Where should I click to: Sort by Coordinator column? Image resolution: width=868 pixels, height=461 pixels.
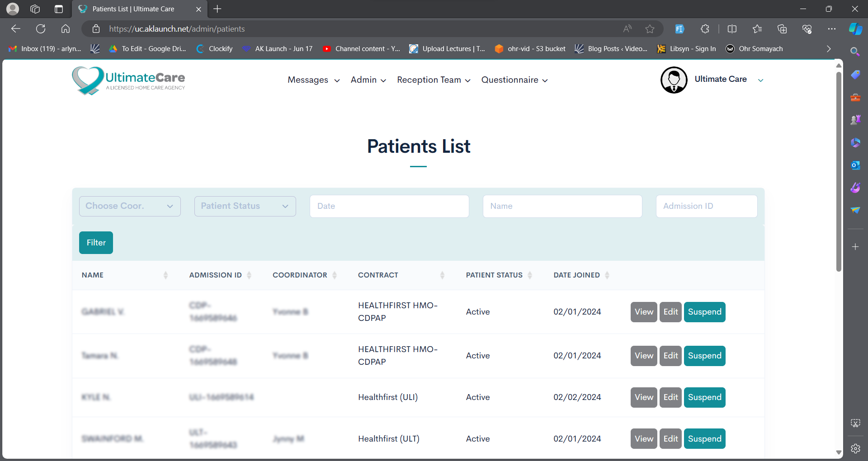[x=335, y=275]
